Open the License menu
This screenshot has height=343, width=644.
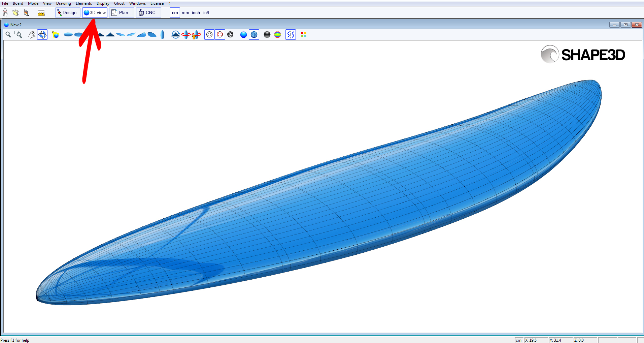(157, 3)
